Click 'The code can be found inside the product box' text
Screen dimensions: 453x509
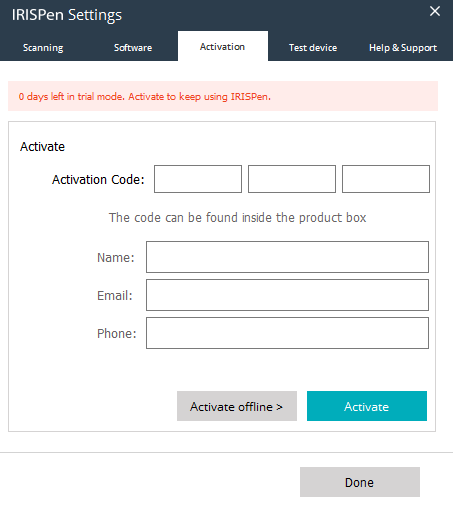click(238, 218)
